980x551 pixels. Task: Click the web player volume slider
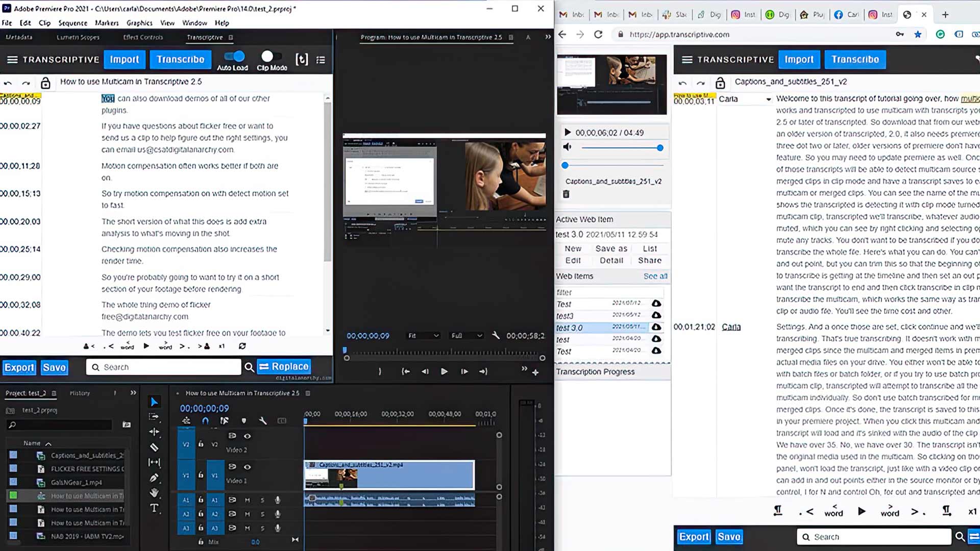point(621,148)
